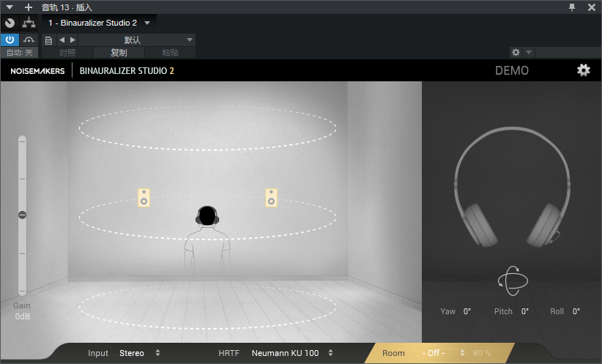This screenshot has height=364, width=602.
Task: Click the Yaw value 0°
Action: coord(467,311)
